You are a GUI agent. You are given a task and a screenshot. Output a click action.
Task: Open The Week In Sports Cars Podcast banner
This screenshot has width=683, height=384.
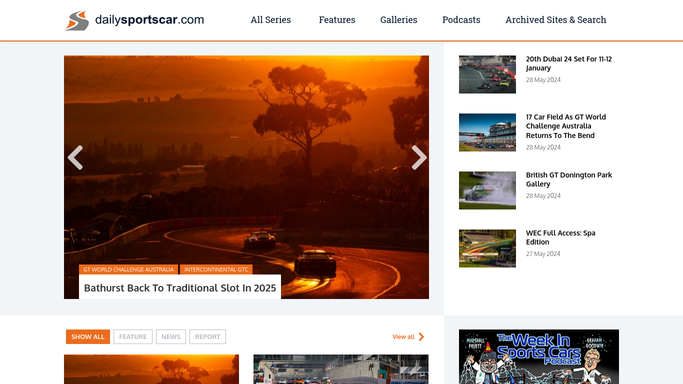point(539,357)
